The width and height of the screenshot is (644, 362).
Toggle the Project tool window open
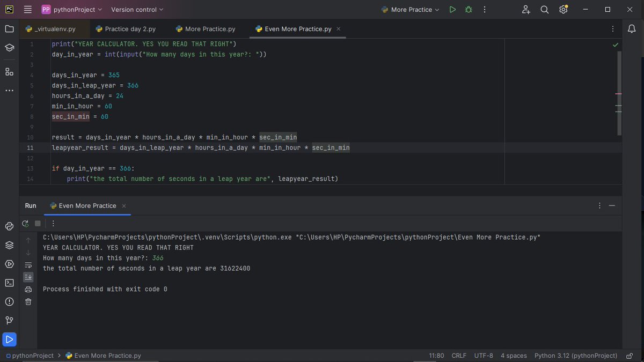click(x=9, y=28)
